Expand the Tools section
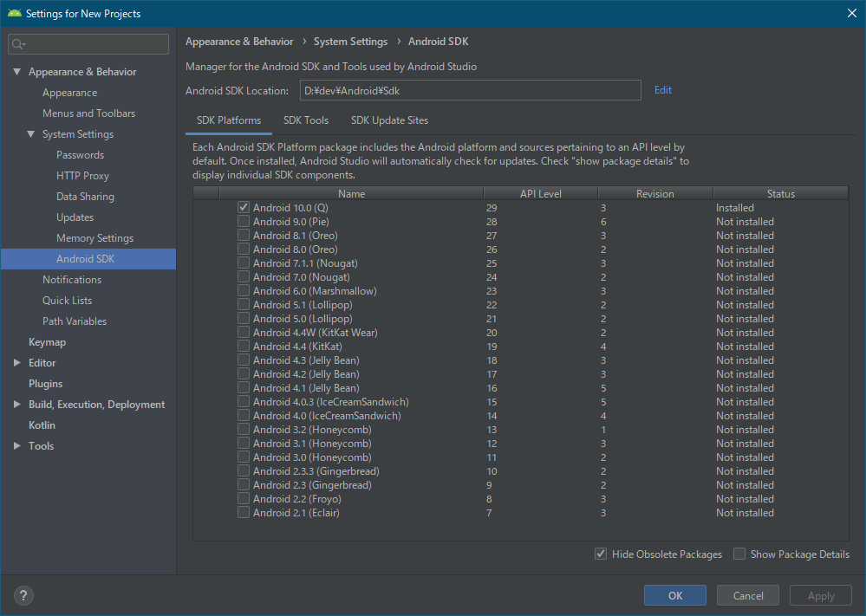 tap(16, 445)
